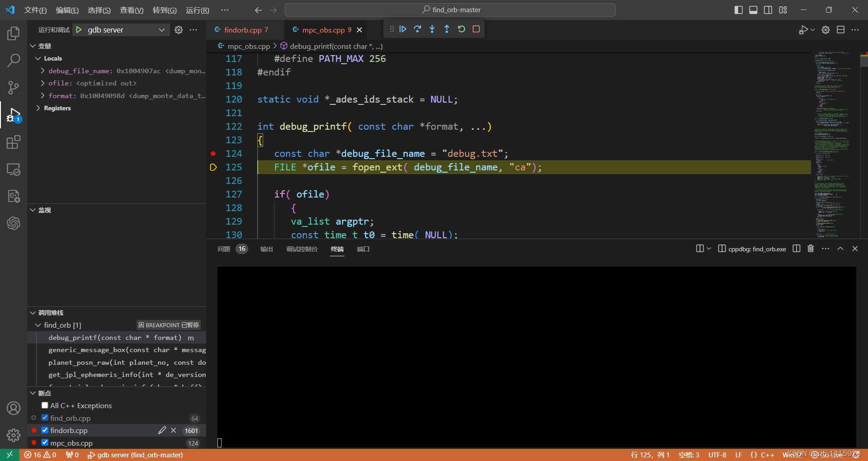This screenshot has height=461, width=868.
Task: Customize layout icon in title bar
Action: [783, 10]
